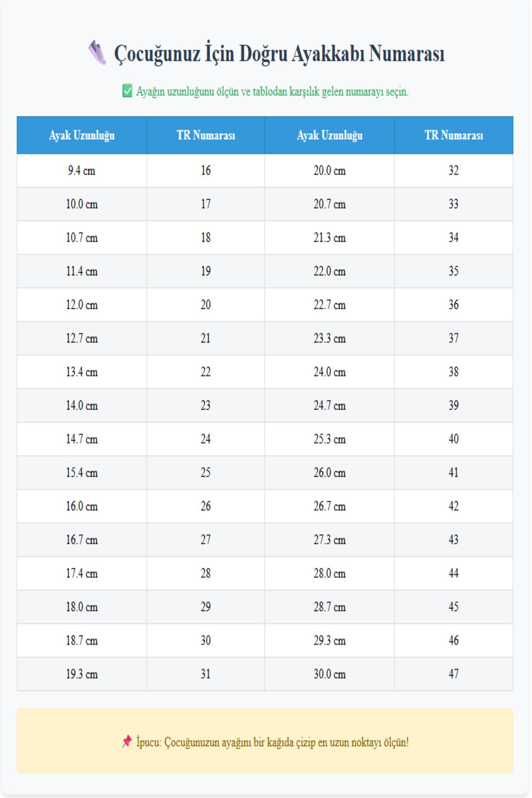Select the 9.4 cm table cell
The width and height of the screenshot is (532, 798).
[82, 171]
